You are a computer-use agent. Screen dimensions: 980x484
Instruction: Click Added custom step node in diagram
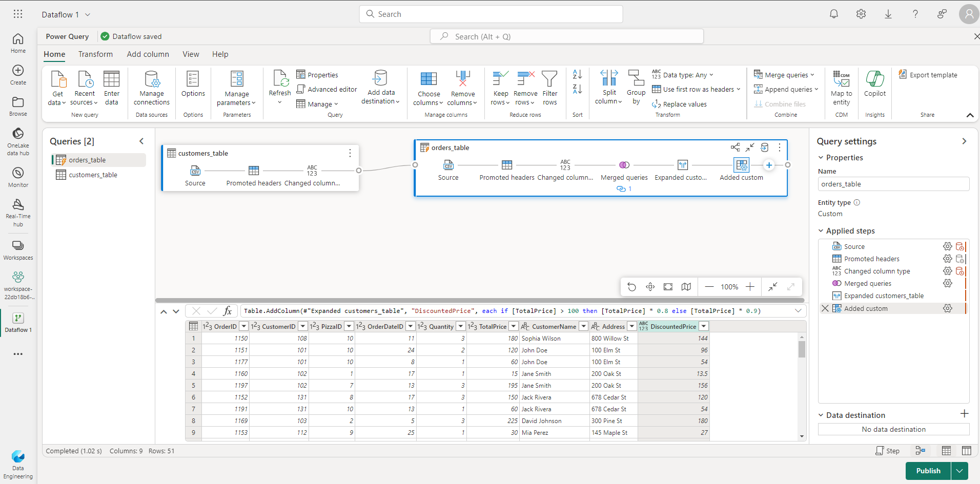742,165
